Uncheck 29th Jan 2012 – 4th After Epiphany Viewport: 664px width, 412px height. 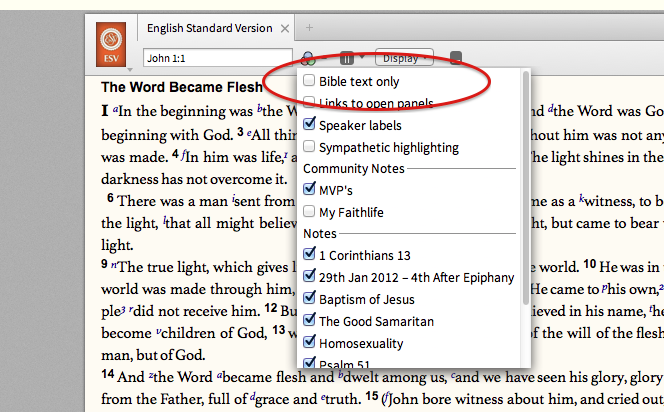pyautogui.click(x=309, y=276)
